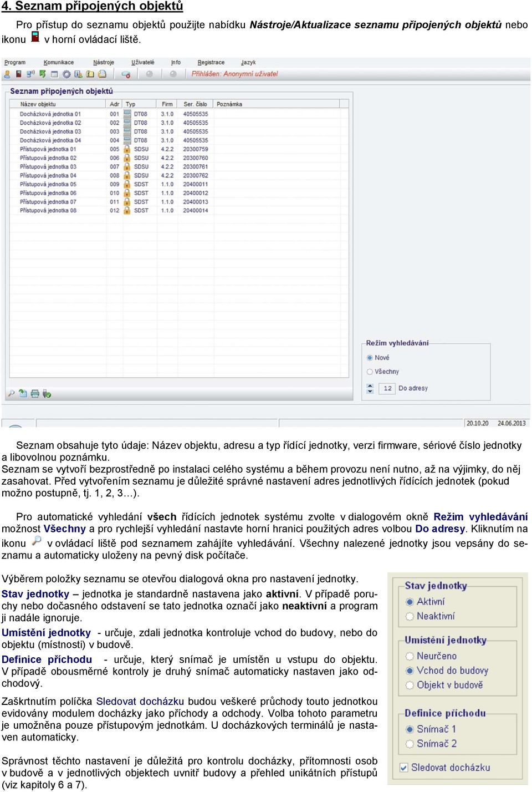Select the Nové search mode radio

pos(370,358)
